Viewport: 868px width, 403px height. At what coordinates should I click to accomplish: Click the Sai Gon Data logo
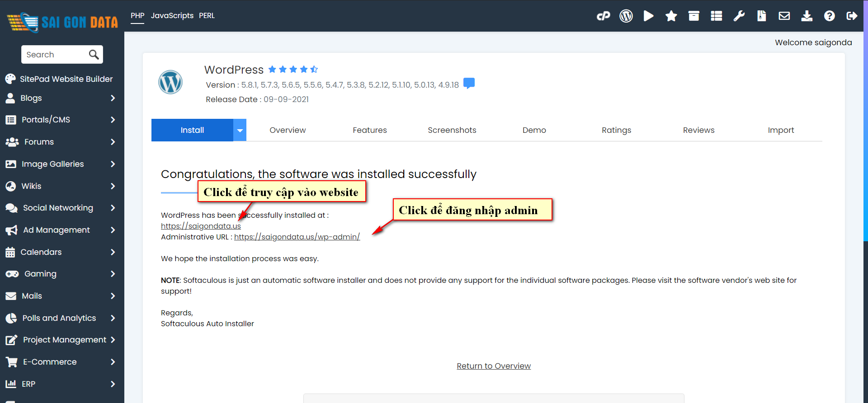point(62,22)
